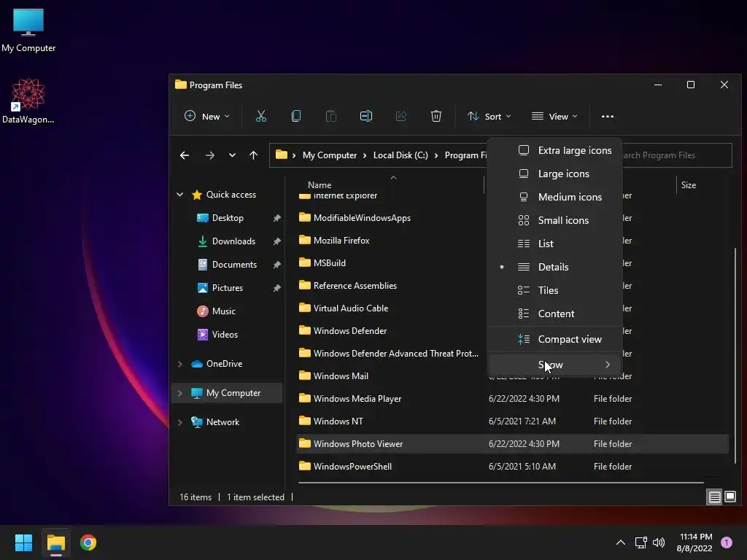Click the Paste icon in toolbar
The height and width of the screenshot is (560, 747).
(331, 116)
